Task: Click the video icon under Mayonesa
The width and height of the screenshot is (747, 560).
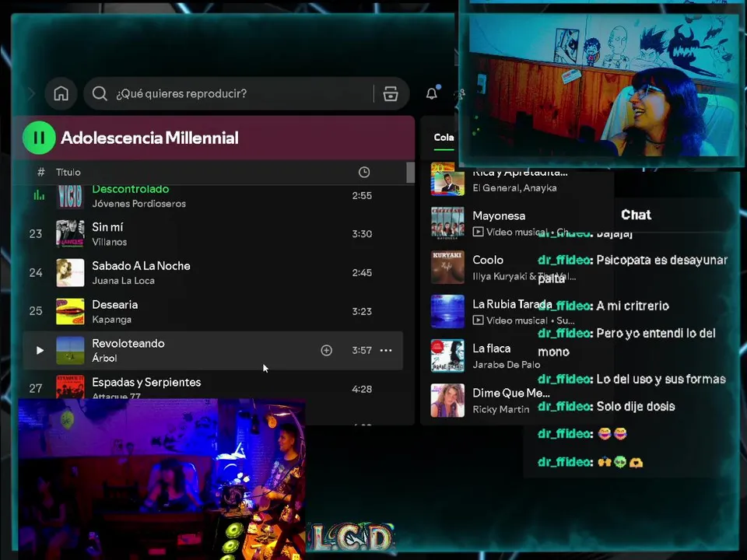Action: point(478,232)
